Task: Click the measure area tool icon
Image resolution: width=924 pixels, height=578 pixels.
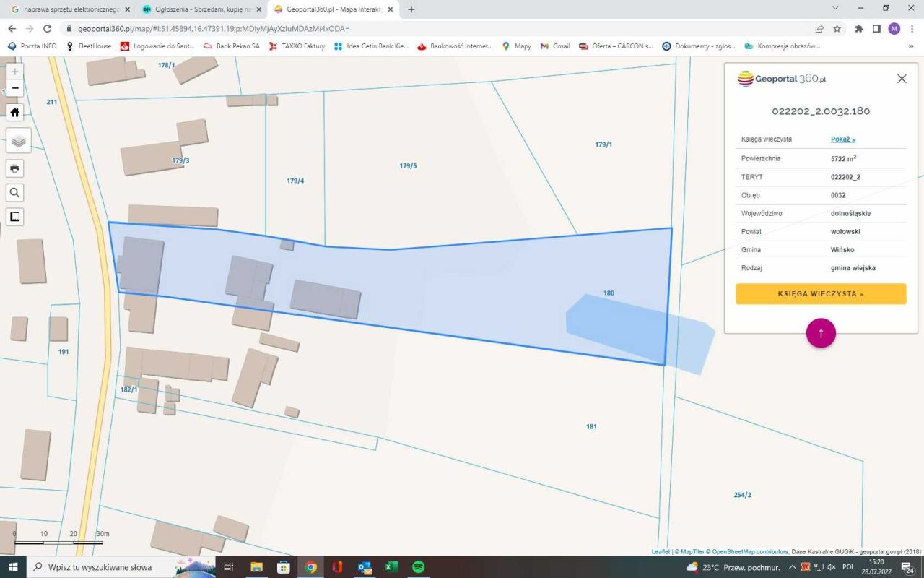Action: point(15,217)
